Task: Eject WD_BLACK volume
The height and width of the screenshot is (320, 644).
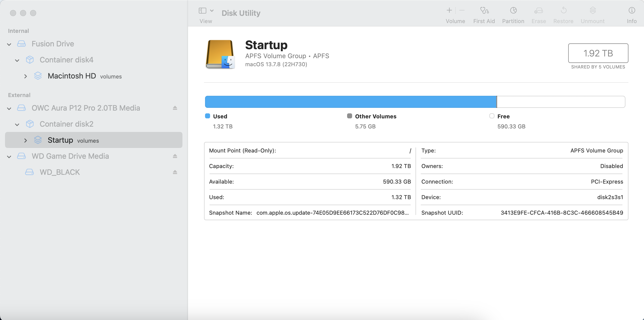Action: (175, 172)
